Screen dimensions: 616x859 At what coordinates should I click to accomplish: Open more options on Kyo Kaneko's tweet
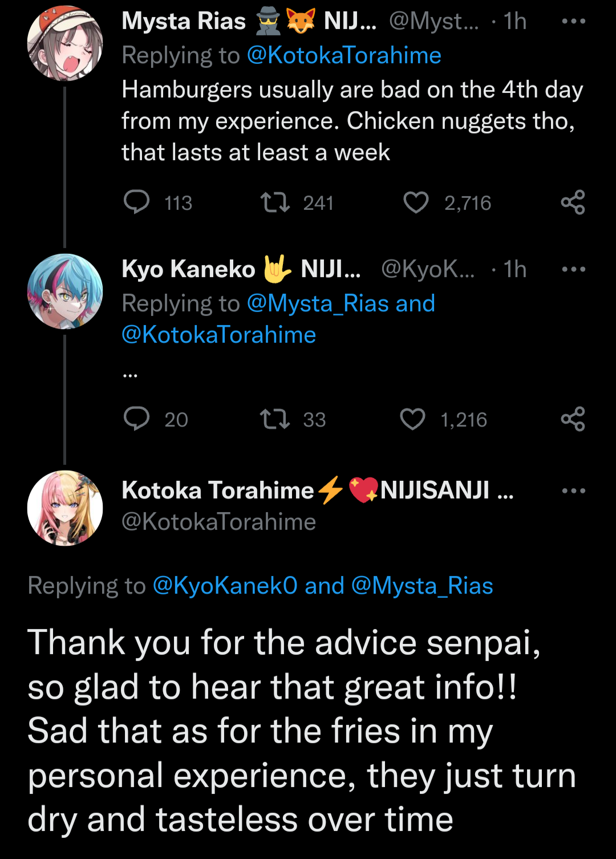(x=573, y=269)
